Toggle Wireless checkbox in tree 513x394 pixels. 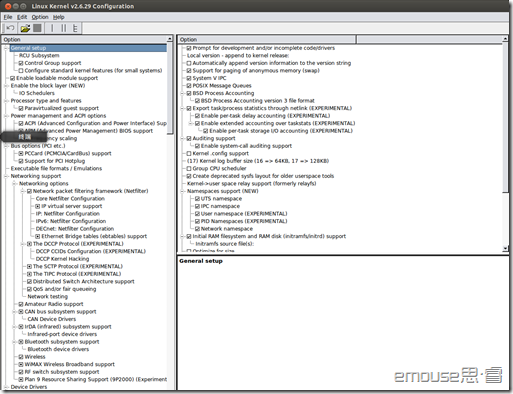[21, 357]
